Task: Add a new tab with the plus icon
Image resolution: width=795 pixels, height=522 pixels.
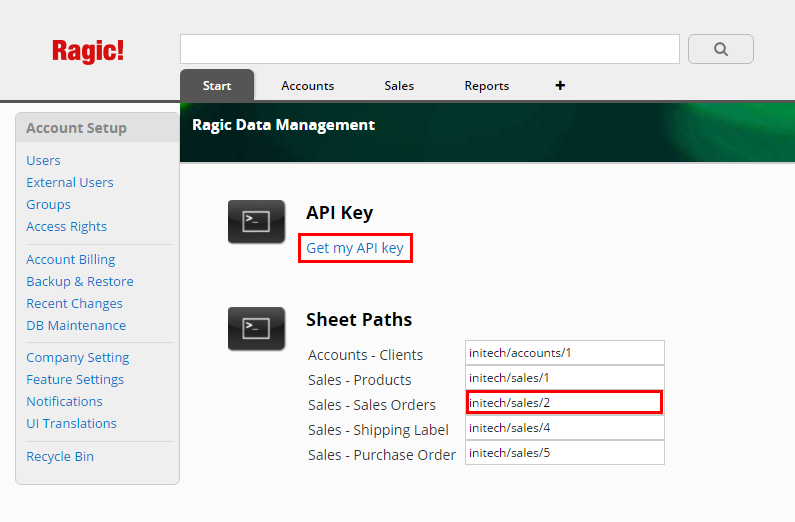Action: coord(560,86)
